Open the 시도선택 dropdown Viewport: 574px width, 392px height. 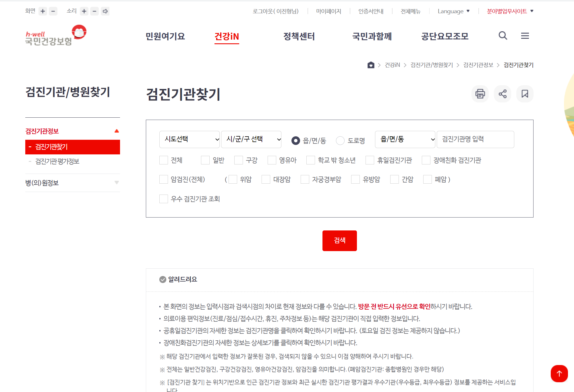tap(189, 139)
